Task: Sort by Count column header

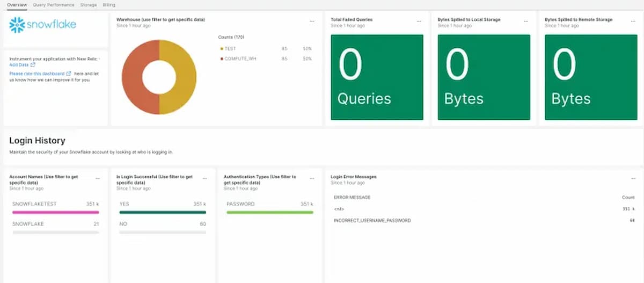Action: [x=628, y=198]
